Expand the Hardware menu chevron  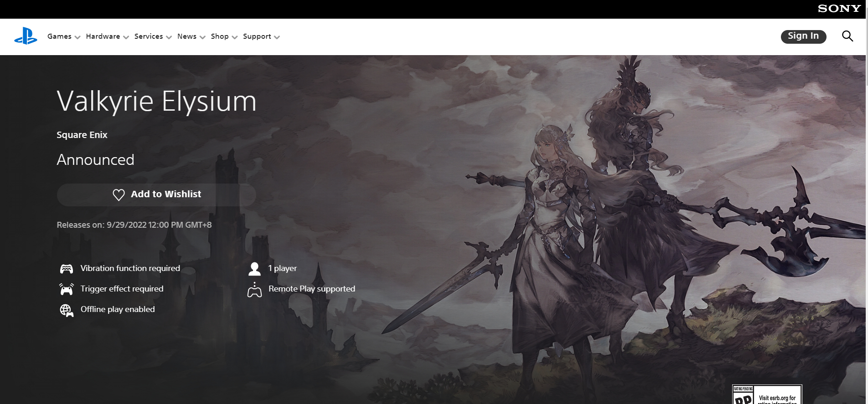point(126,37)
